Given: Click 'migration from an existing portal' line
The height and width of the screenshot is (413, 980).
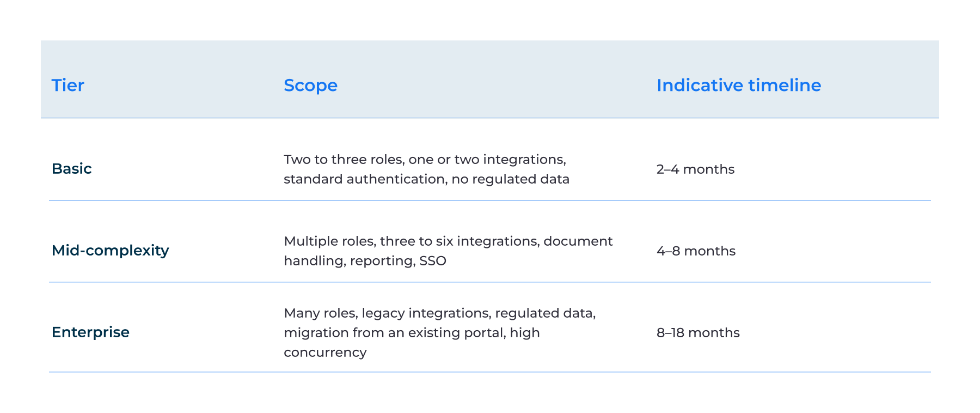Looking at the screenshot, I should click(395, 333).
